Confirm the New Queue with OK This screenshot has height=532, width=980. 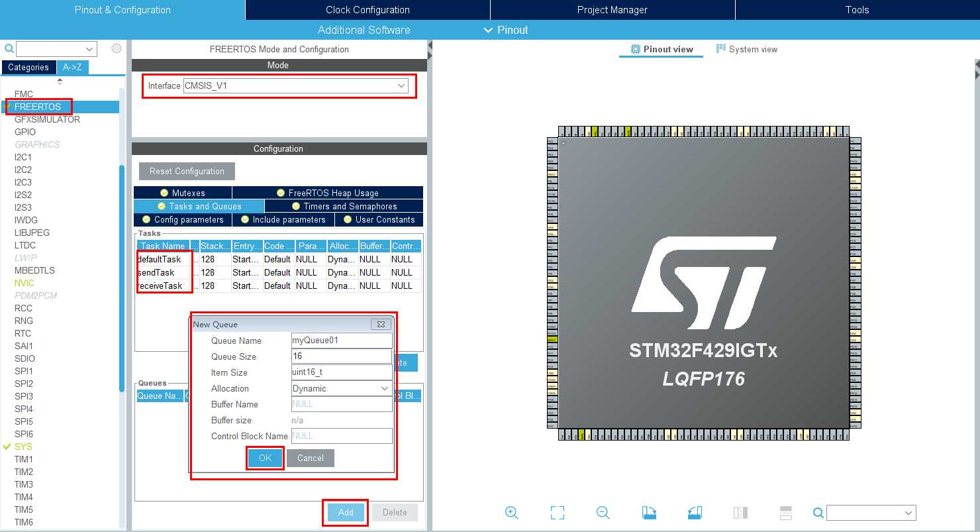click(x=266, y=458)
